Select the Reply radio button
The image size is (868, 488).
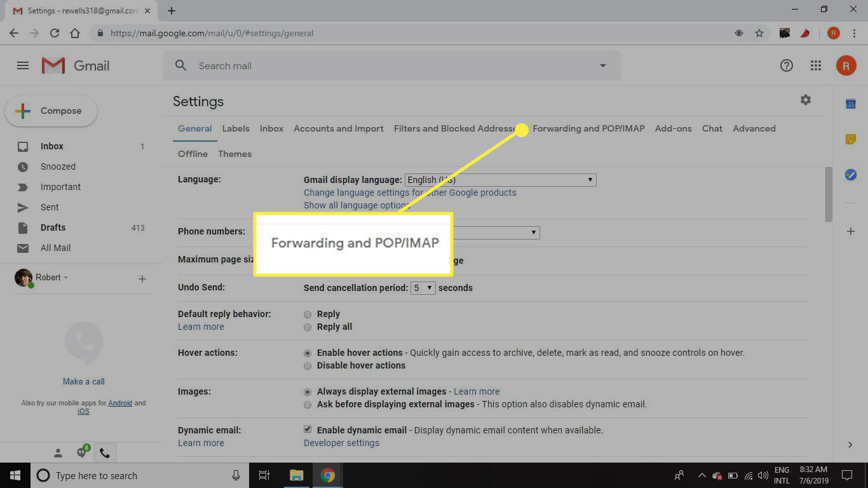point(308,314)
